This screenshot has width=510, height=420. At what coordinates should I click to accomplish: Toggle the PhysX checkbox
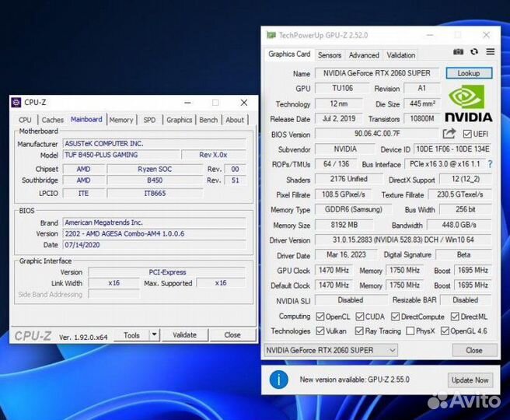click(410, 331)
